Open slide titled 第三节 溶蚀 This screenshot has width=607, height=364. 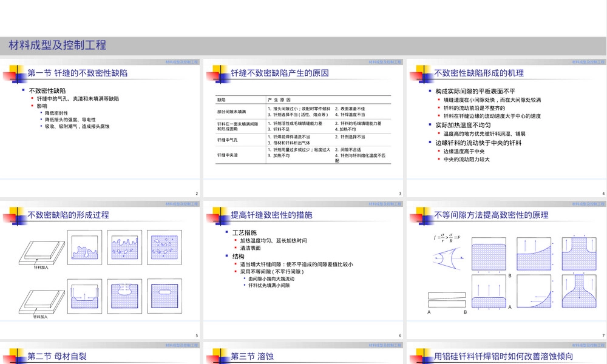click(x=252, y=356)
